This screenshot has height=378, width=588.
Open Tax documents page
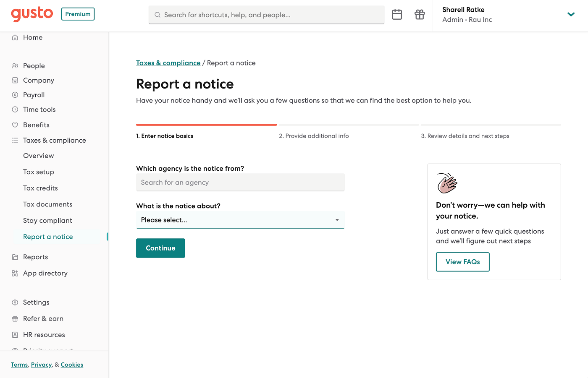click(47, 204)
